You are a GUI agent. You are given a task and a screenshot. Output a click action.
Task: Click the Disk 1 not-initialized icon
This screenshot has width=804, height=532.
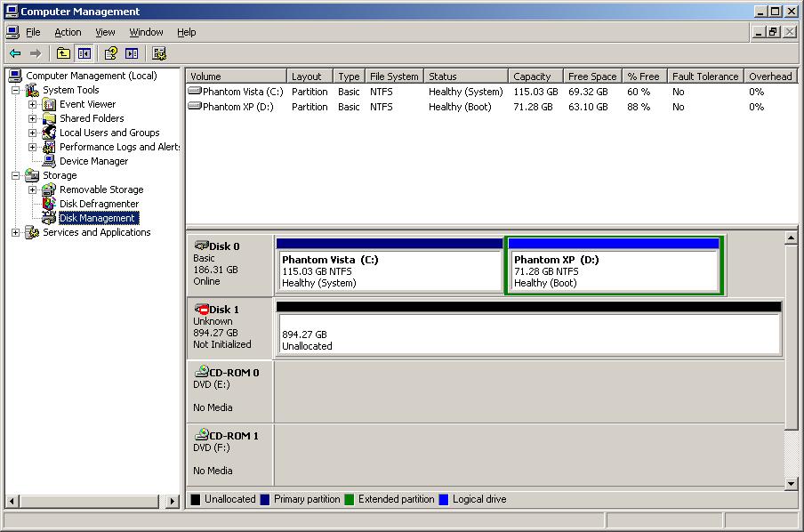(202, 309)
